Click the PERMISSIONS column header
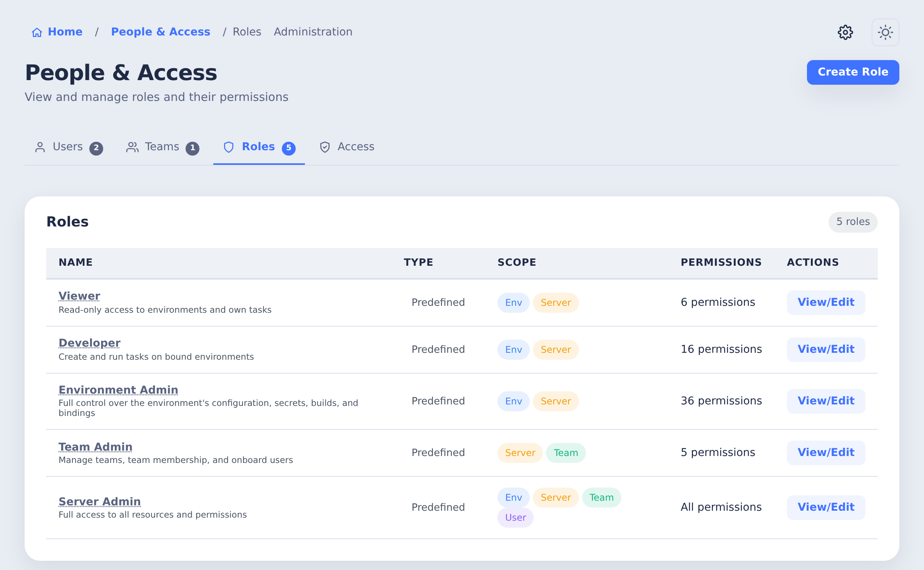This screenshot has height=570, width=924. [x=721, y=262]
